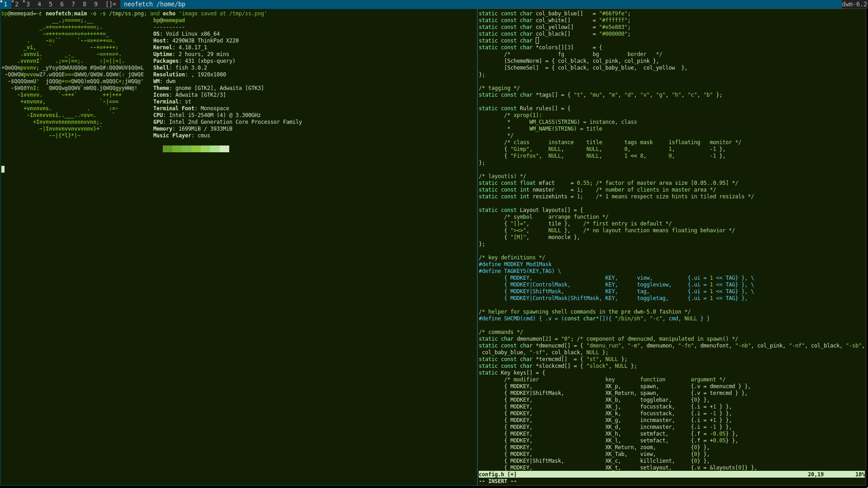Viewport: 868px width, 488px height.
Task: Click the col_yellow hex value "#e5e883"
Action: pyautogui.click(x=613, y=27)
